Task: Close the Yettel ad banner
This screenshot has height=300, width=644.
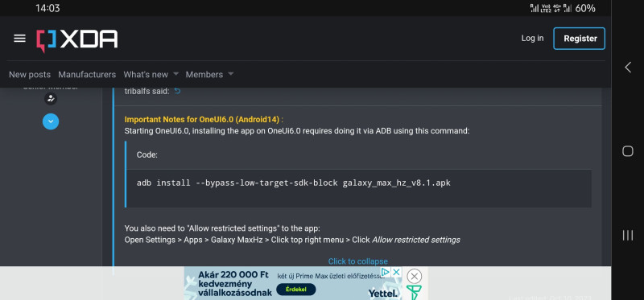Action: coord(414,276)
